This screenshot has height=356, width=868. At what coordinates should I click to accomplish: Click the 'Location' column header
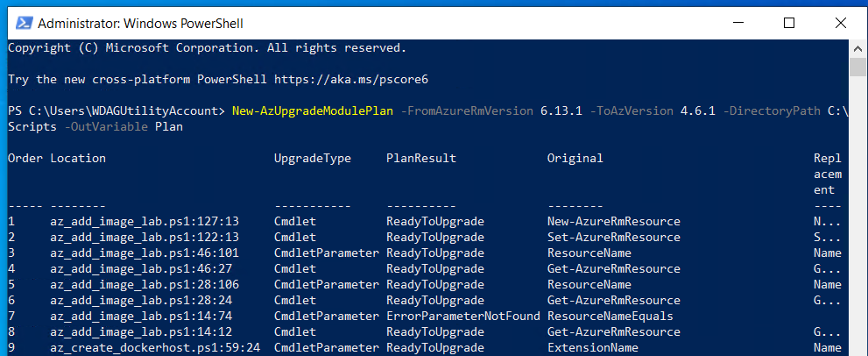click(x=78, y=159)
